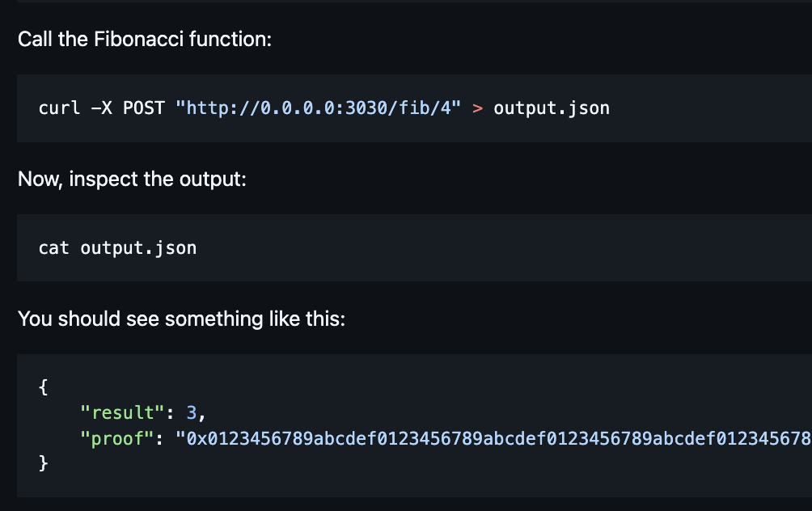Click the word cat in second code block

click(x=54, y=247)
